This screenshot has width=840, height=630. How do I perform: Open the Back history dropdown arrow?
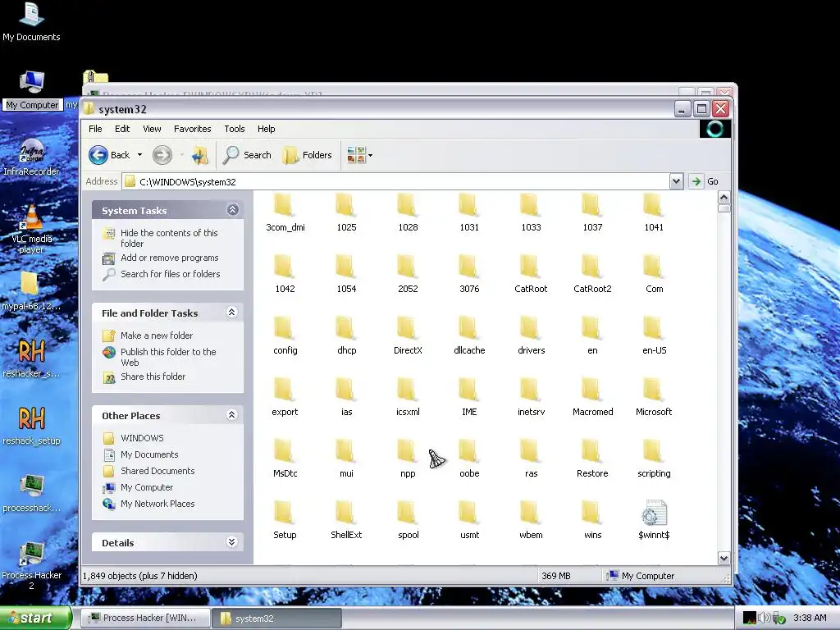139,155
